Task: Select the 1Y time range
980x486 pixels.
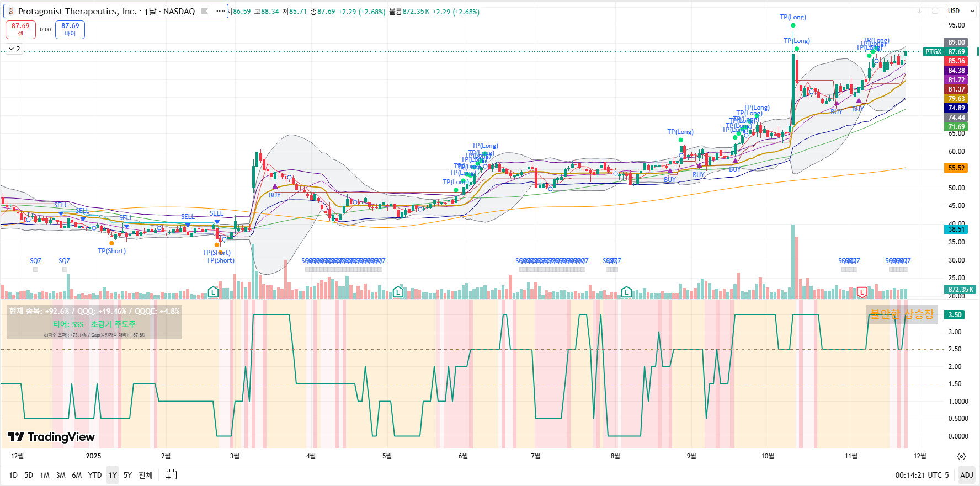Action: click(x=113, y=475)
